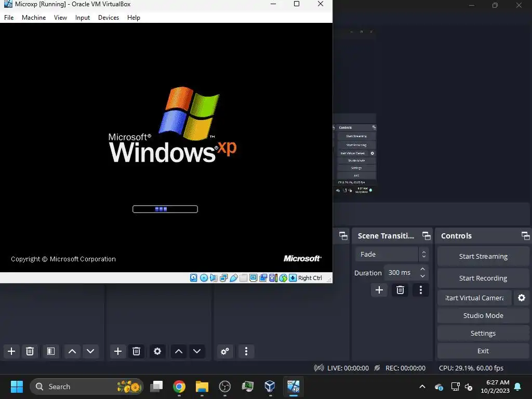Image resolution: width=532 pixels, height=399 pixels.
Task: Open source properties gear icon
Action: point(157,351)
